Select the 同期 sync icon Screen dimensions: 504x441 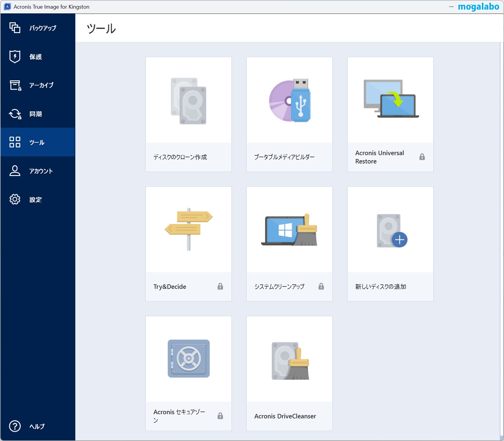click(15, 114)
